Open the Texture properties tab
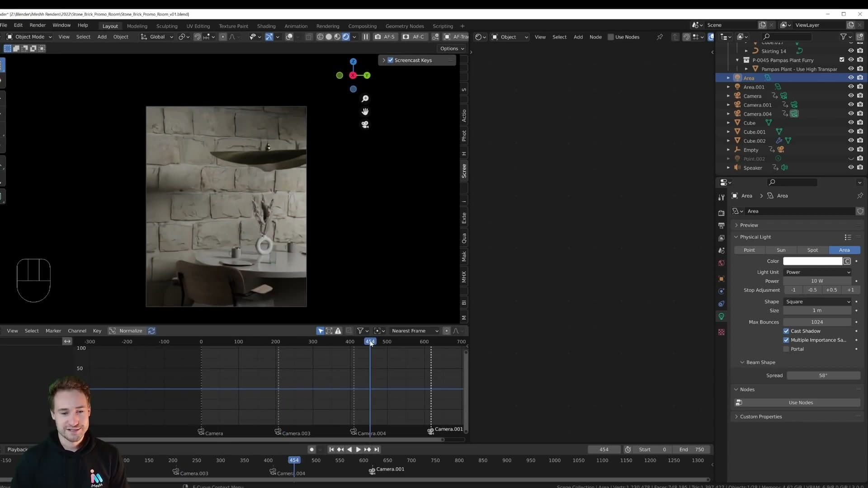 click(x=721, y=332)
